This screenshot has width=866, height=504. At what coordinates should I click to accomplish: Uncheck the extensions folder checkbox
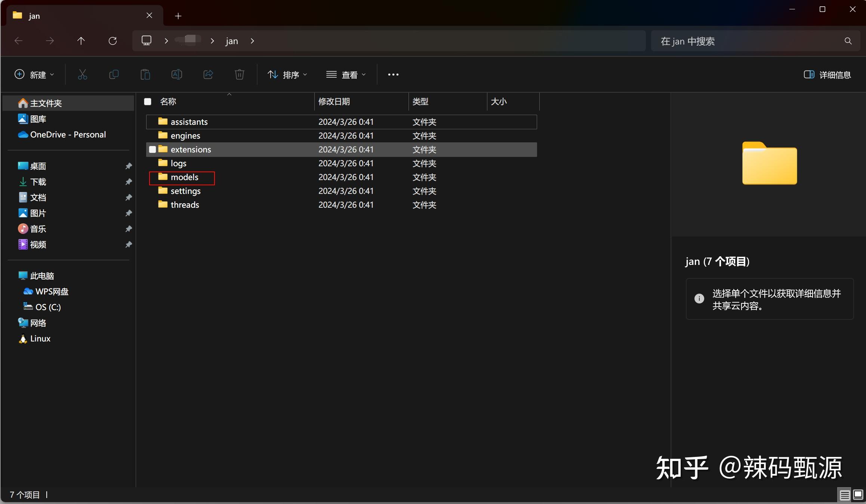coord(152,149)
